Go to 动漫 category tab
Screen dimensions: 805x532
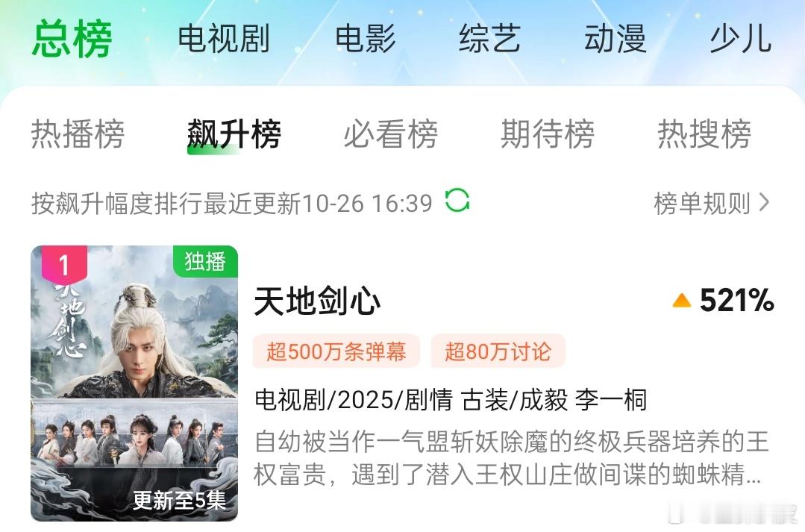pos(615,39)
